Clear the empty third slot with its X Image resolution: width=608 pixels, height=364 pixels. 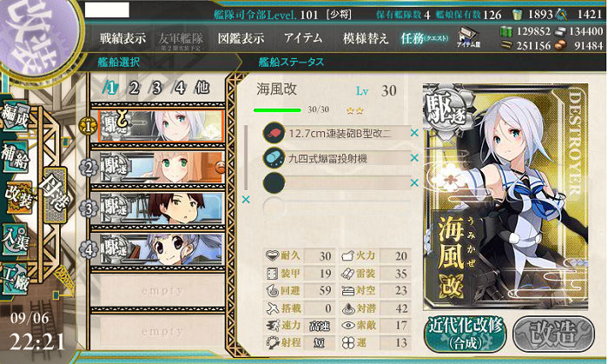(x=414, y=182)
